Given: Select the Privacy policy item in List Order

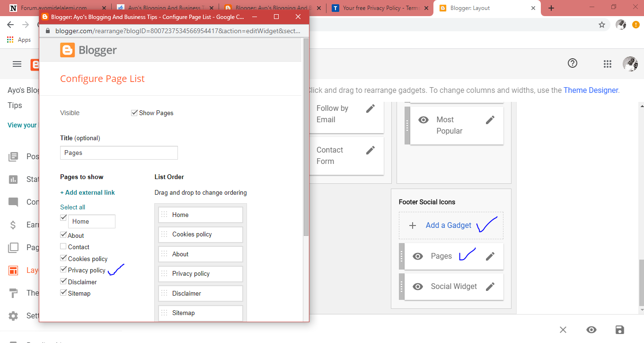Looking at the screenshot, I should point(201,273).
